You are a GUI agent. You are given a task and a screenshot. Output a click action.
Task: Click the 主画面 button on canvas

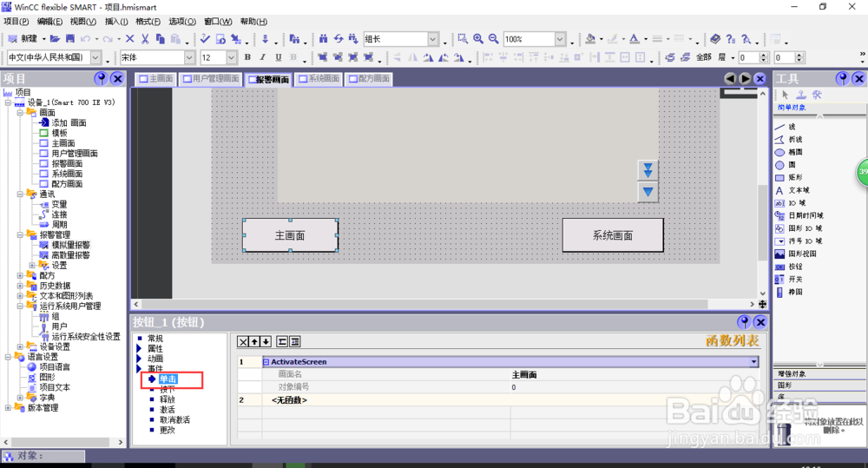[290, 235]
